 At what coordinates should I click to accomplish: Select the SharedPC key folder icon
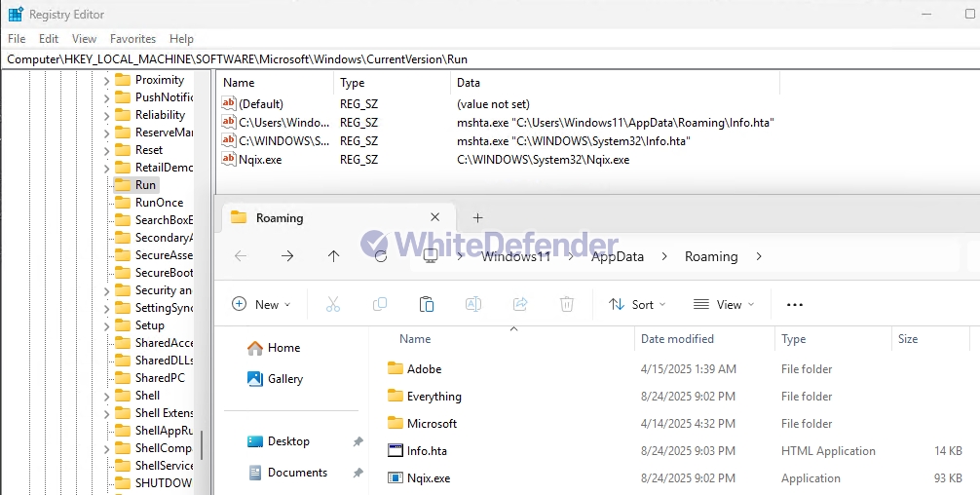pyautogui.click(x=123, y=378)
